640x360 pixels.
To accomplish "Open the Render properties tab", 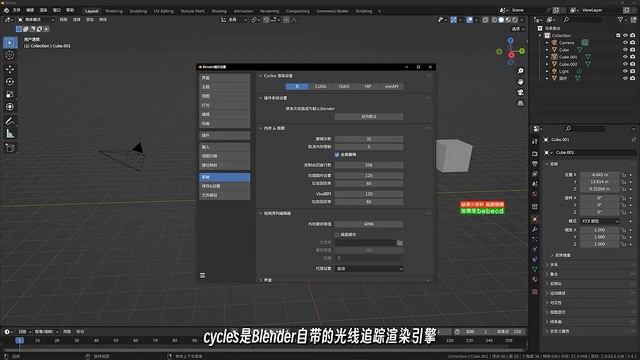I will (535, 153).
